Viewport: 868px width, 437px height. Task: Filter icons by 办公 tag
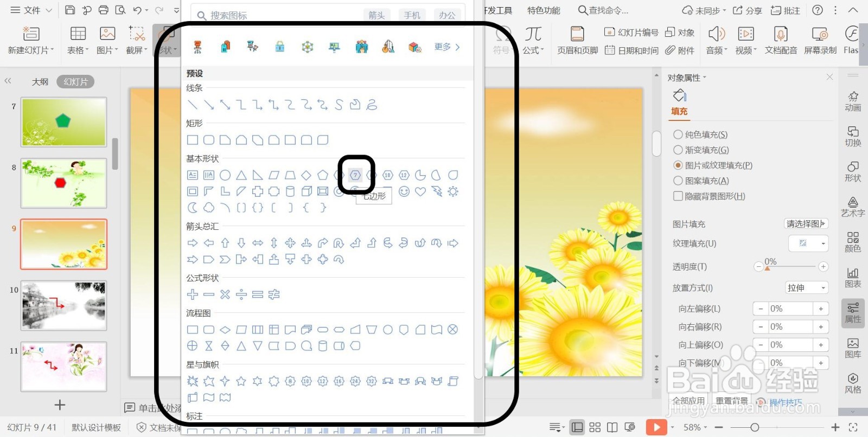(x=447, y=15)
